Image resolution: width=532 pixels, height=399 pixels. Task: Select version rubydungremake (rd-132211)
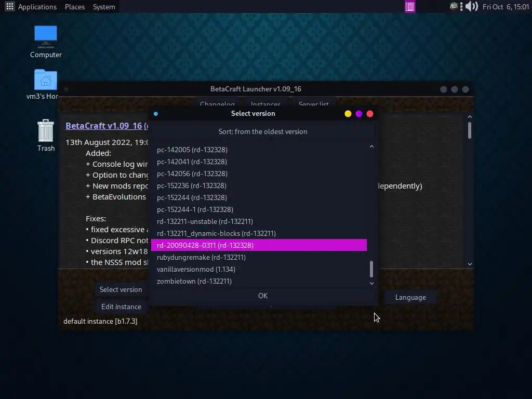[259, 257]
